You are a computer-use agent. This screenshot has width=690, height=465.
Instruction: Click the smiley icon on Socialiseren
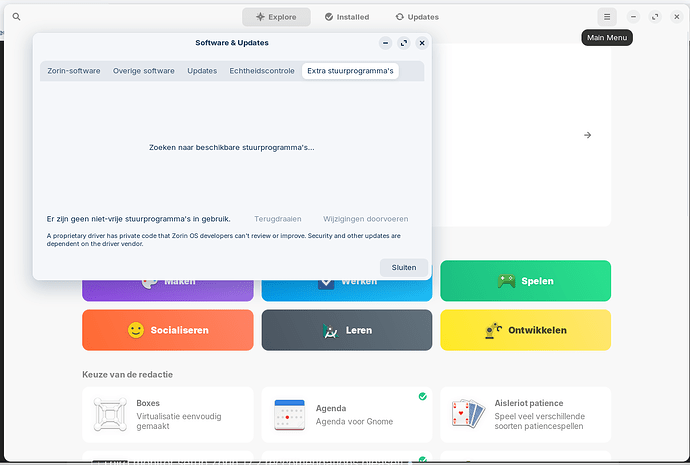pos(136,330)
